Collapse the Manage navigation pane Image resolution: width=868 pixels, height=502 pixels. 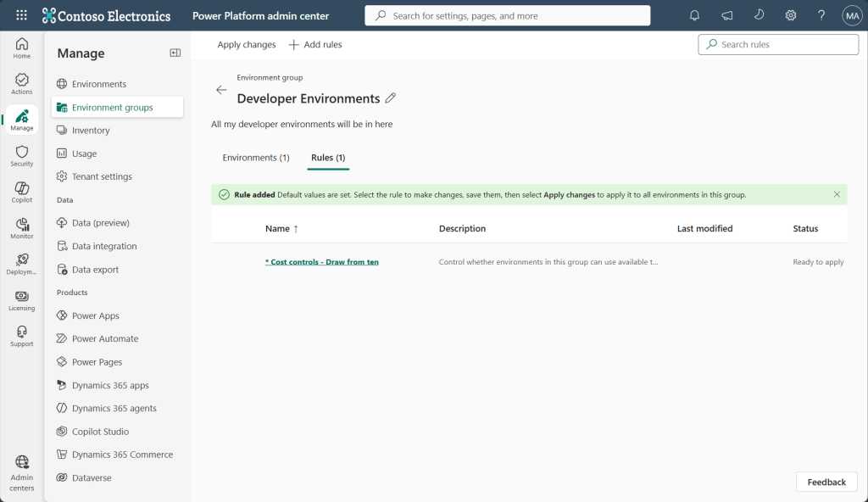click(175, 53)
